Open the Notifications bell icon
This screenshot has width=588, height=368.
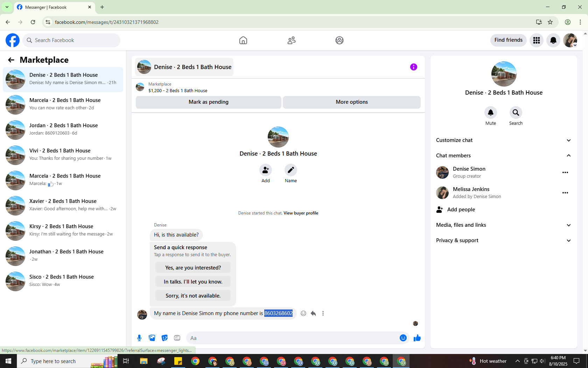[553, 40]
